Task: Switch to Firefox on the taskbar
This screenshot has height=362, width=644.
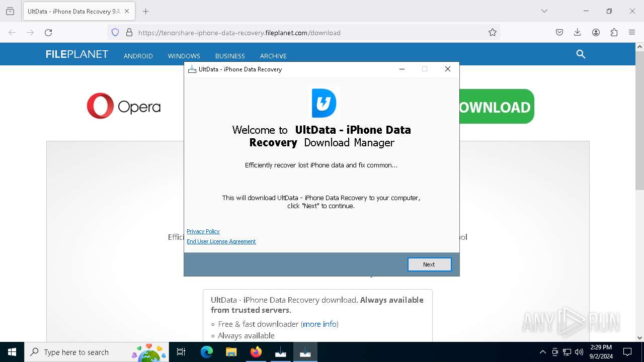Action: tap(256, 352)
